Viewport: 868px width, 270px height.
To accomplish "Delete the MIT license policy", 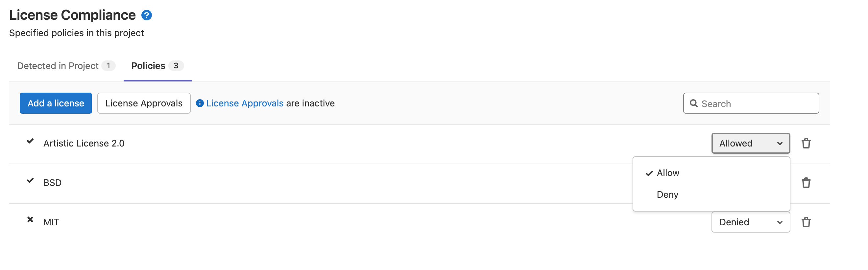I will [806, 222].
